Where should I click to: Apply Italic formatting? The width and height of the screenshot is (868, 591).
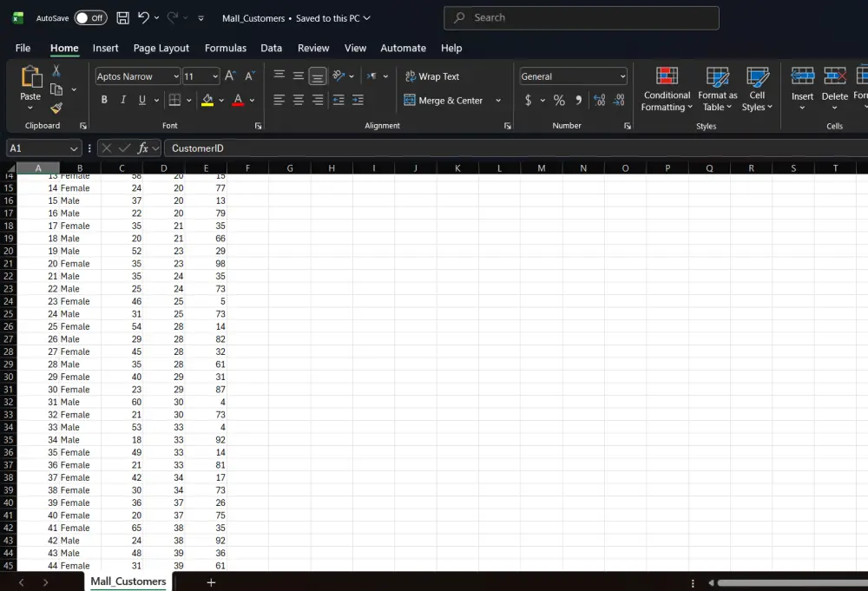tap(123, 100)
